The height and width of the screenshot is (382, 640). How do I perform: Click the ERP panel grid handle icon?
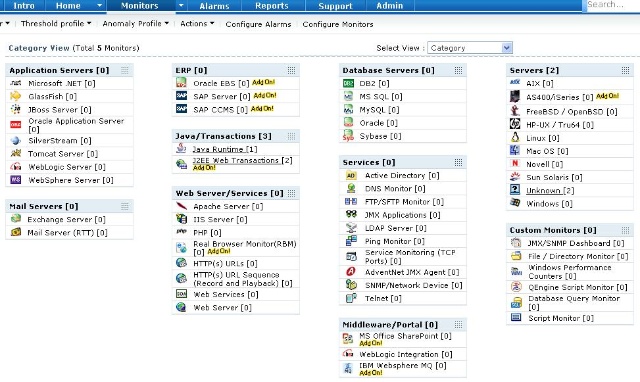pos(291,70)
